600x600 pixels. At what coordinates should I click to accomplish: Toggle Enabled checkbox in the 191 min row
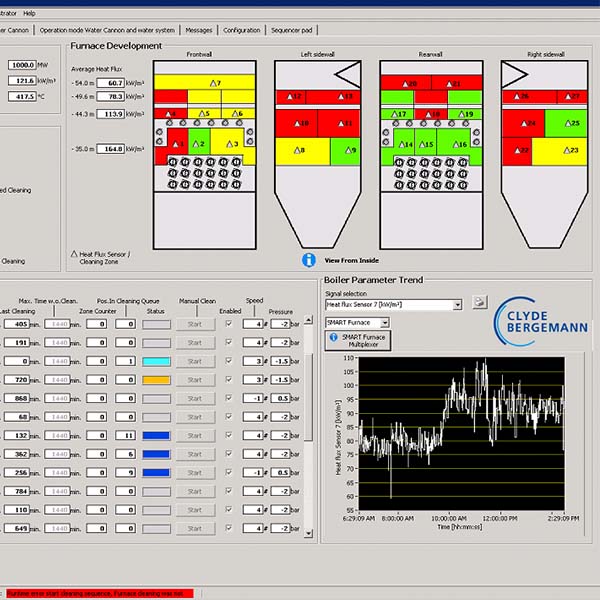[x=229, y=342]
